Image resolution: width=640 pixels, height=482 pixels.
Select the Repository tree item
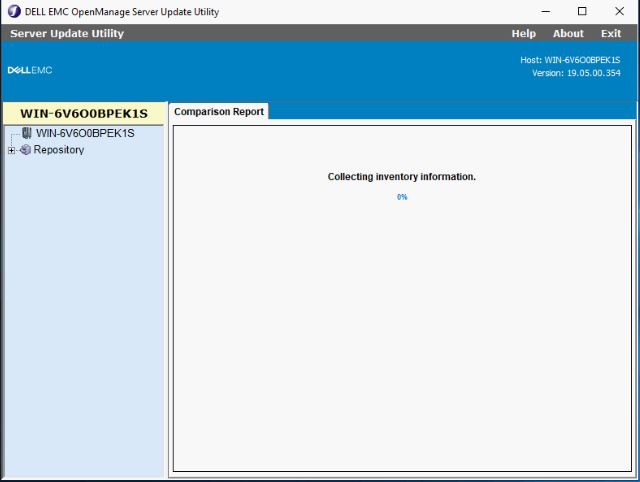[59, 150]
